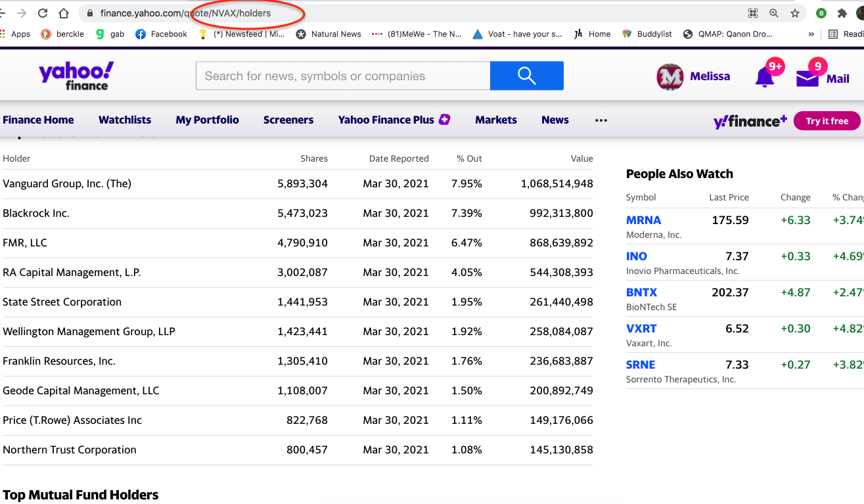Click the % Out column header
864x504 pixels.
point(470,158)
